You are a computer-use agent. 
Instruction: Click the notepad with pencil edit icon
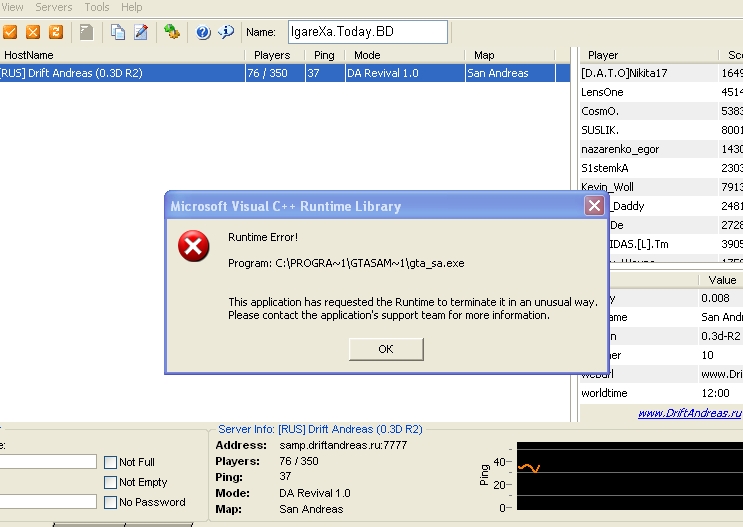pos(141,32)
